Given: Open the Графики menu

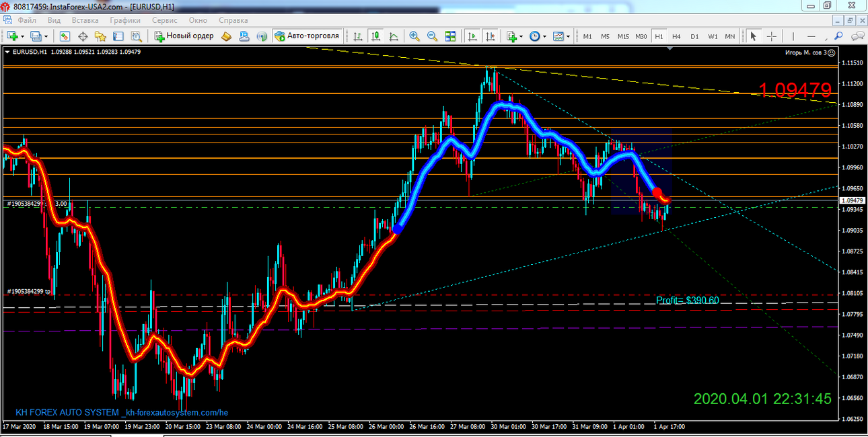Looking at the screenshot, I should click(x=126, y=20).
